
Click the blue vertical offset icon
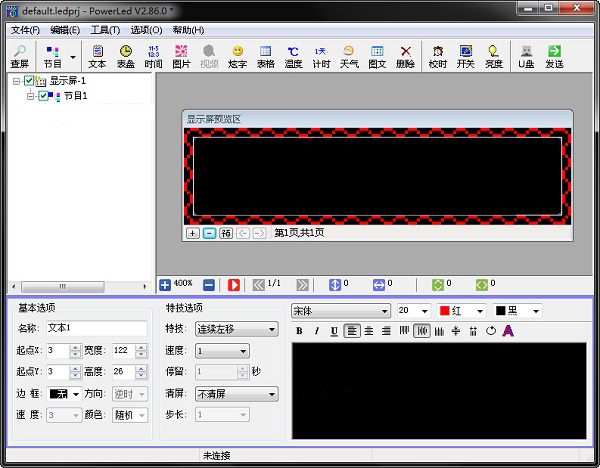[x=335, y=285]
